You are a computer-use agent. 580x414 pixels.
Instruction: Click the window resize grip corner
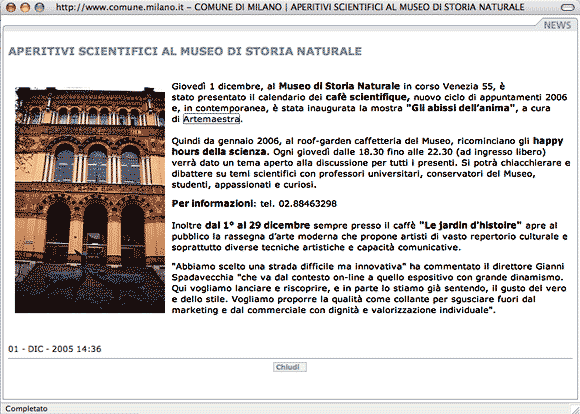tap(575, 409)
